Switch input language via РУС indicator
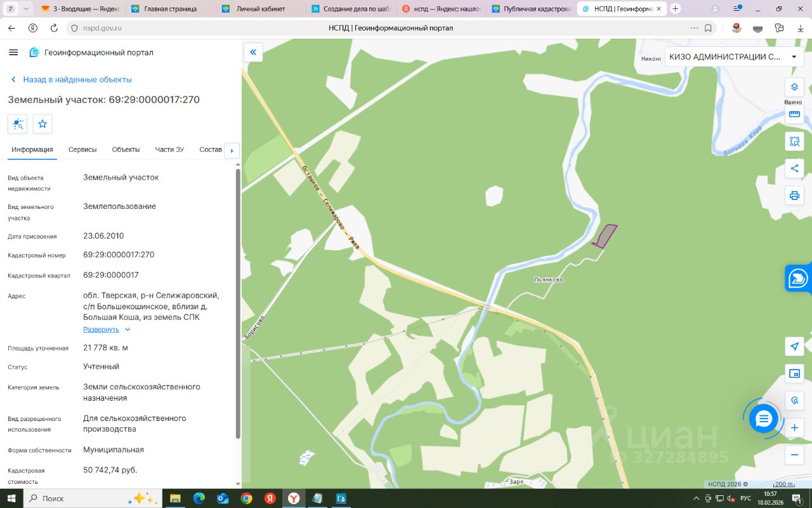Image resolution: width=812 pixels, height=508 pixels. 746,498
